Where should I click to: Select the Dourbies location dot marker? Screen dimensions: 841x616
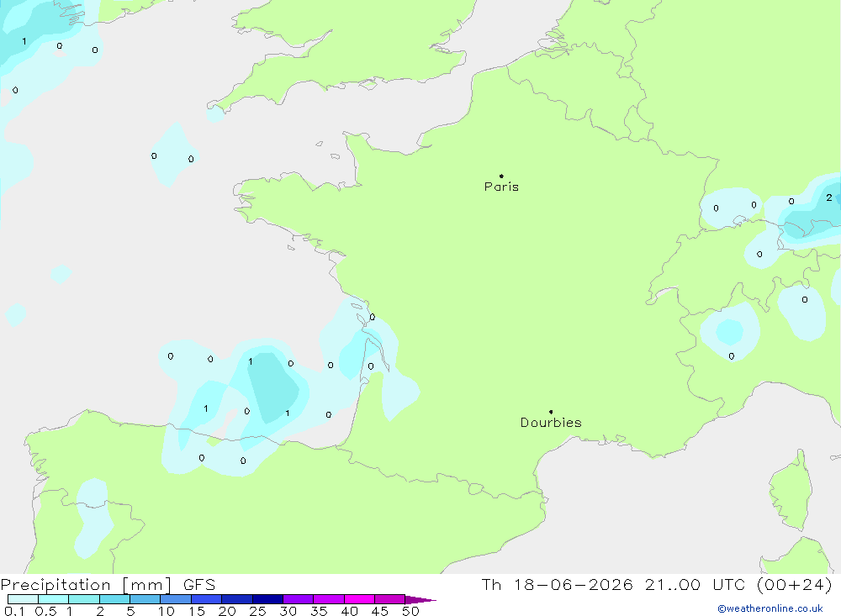(551, 412)
